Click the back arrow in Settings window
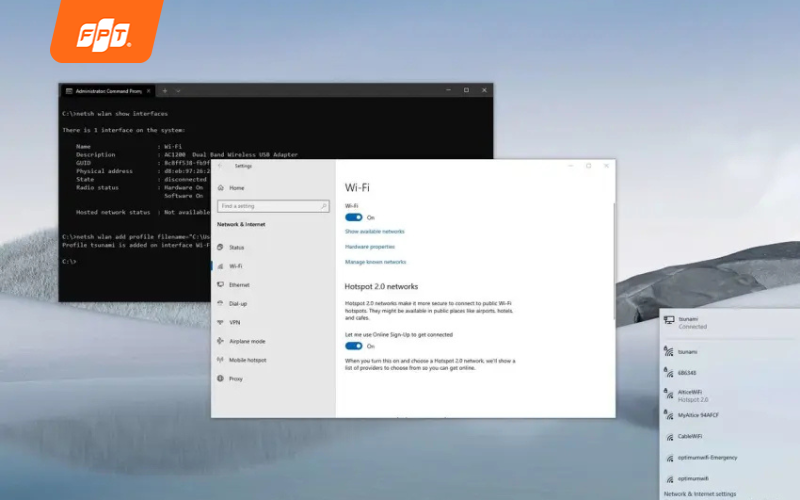Viewport: 800px width, 500px height. (x=220, y=166)
